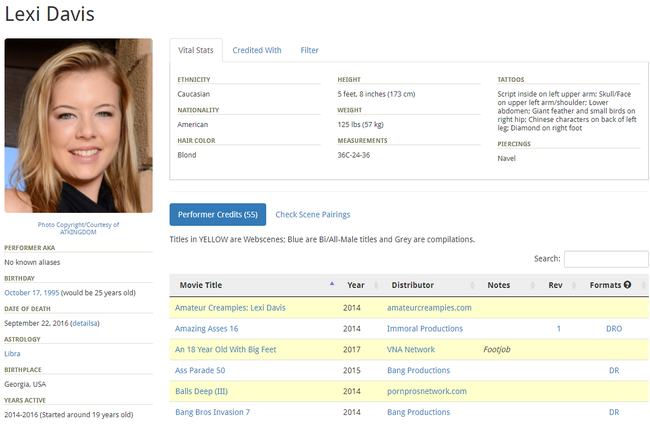Select the '125 lbs (57 kg)' weight value
650x424 pixels.
coord(360,124)
